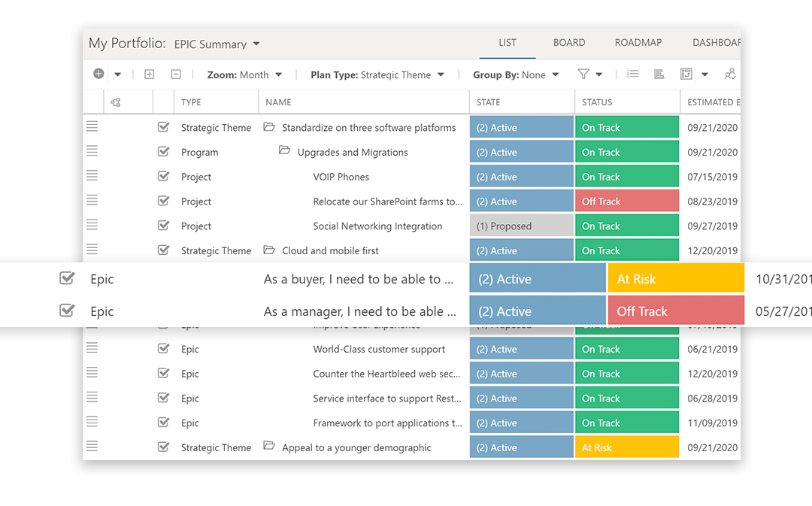Image resolution: width=812 pixels, height=506 pixels.
Task: Click the expand all rows icon
Action: (x=149, y=74)
